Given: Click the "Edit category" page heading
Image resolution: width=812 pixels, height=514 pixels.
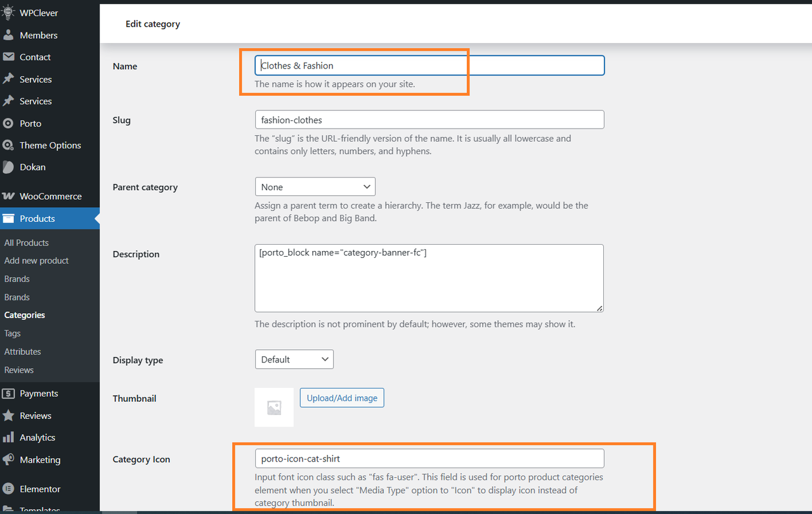Looking at the screenshot, I should coord(153,24).
